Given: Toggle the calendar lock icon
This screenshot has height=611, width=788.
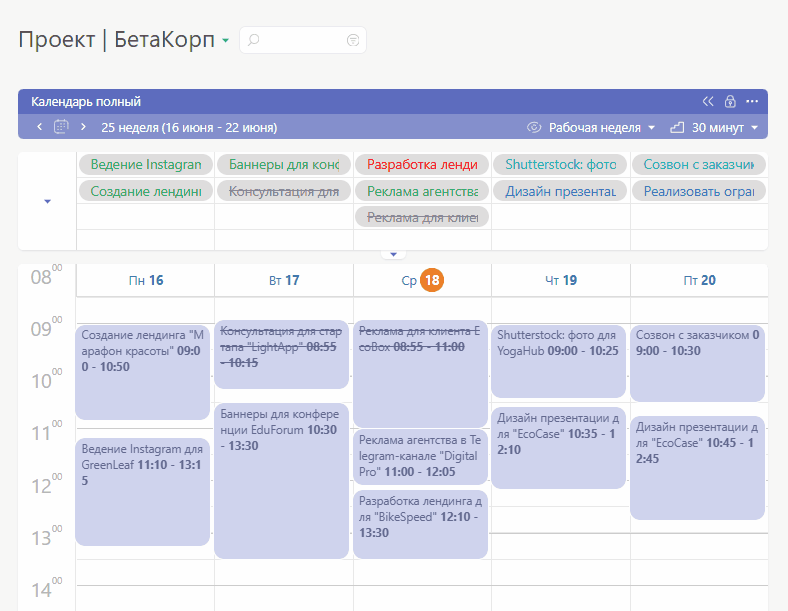Looking at the screenshot, I should pos(730,101).
